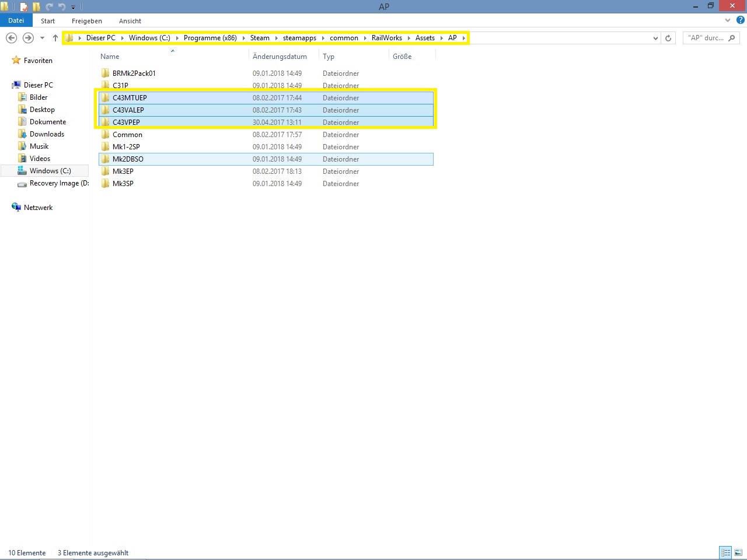Open Downloads in the navigation pane
This screenshot has width=747, height=560.
point(47,134)
